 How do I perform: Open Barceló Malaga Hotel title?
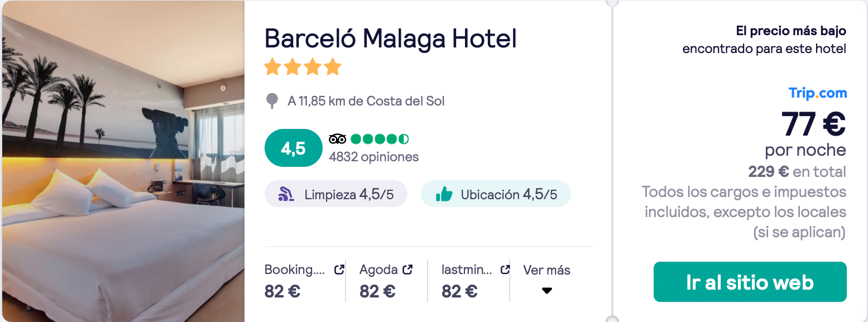coord(391,39)
